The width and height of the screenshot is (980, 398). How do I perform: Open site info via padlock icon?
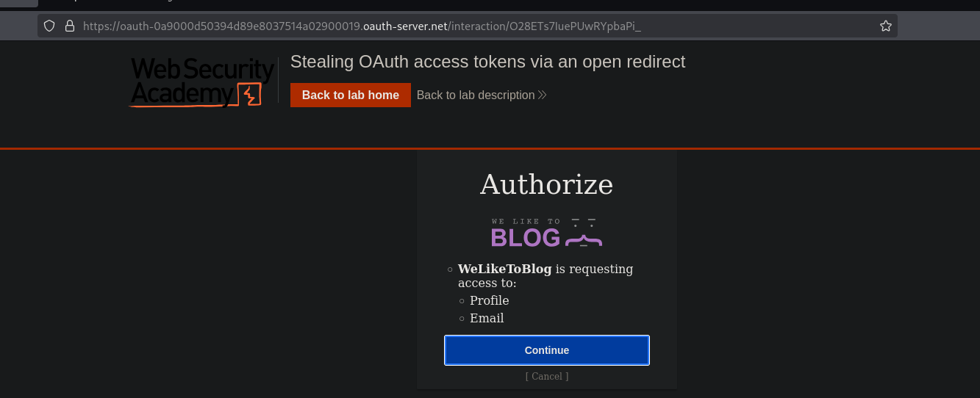[x=70, y=26]
